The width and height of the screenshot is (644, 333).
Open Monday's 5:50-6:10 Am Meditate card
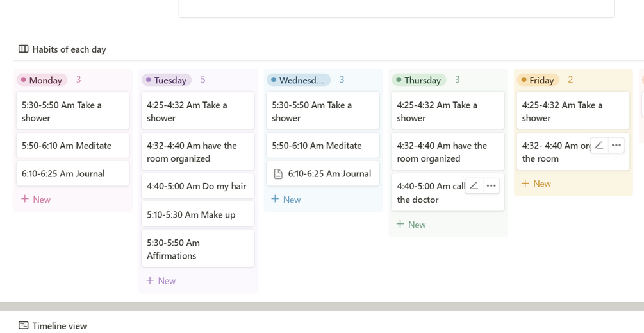click(72, 146)
